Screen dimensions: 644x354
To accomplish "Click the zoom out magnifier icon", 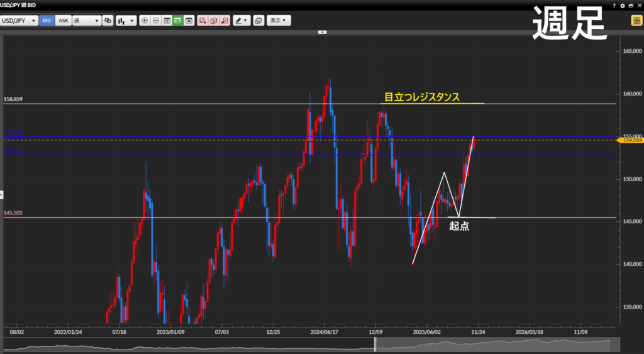I will click(155, 21).
